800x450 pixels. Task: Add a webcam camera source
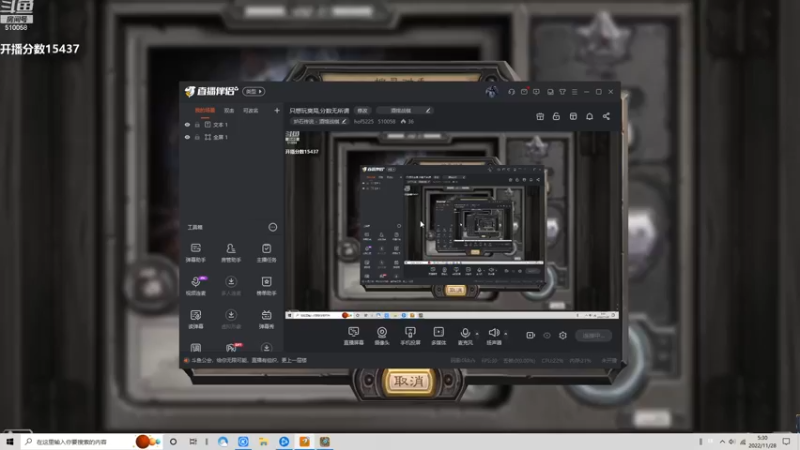382,336
